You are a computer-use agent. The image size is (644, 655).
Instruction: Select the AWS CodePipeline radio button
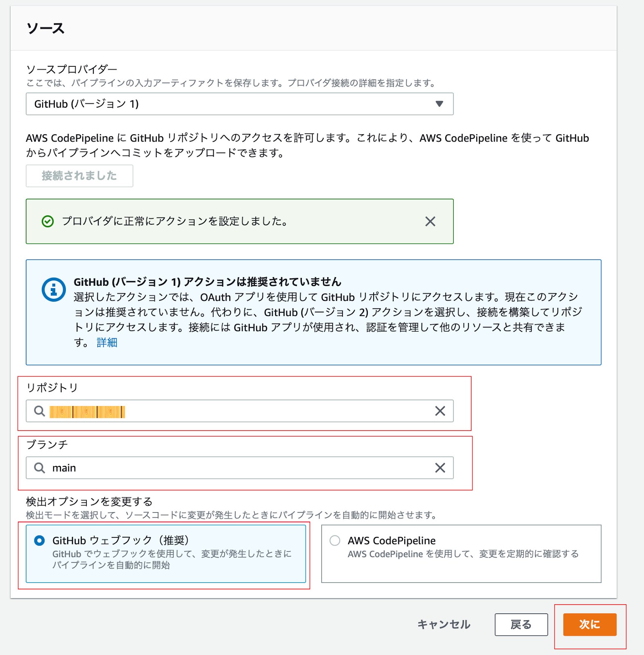(335, 541)
